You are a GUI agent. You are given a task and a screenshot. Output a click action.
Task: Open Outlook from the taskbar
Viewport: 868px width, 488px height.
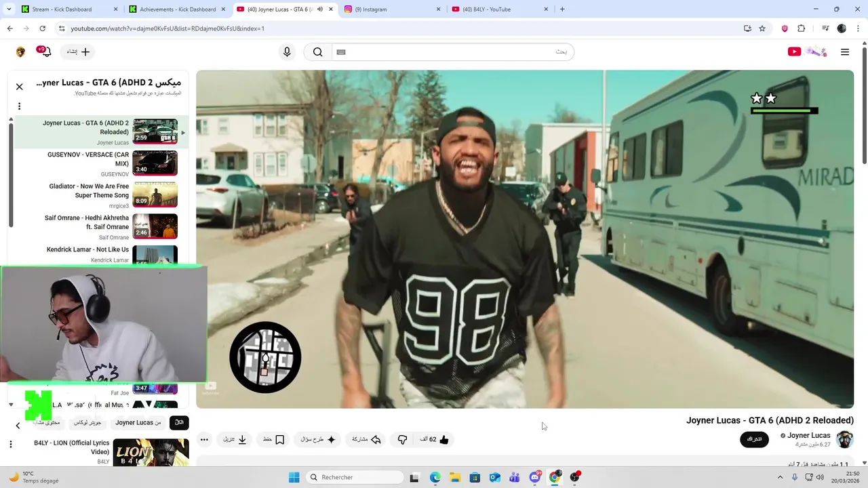coord(494,477)
